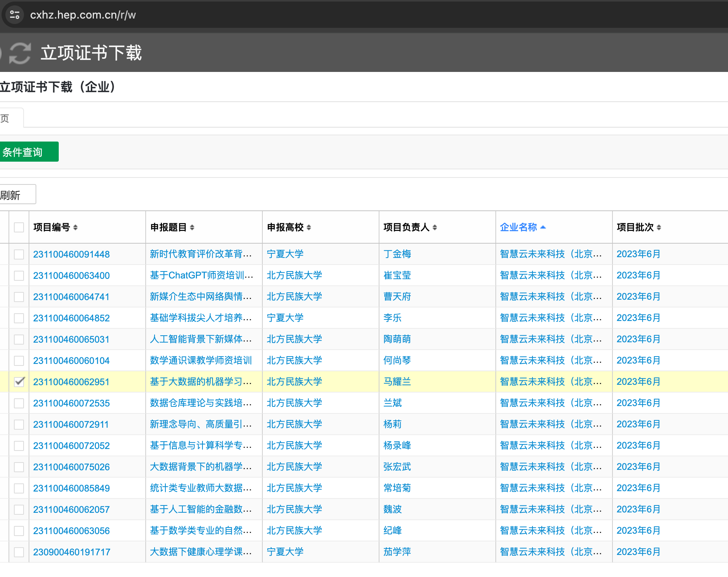Click 智慧云未来科技 in the 魏波 row
Image resolution: width=728 pixels, height=577 pixels.
pyautogui.click(x=551, y=509)
